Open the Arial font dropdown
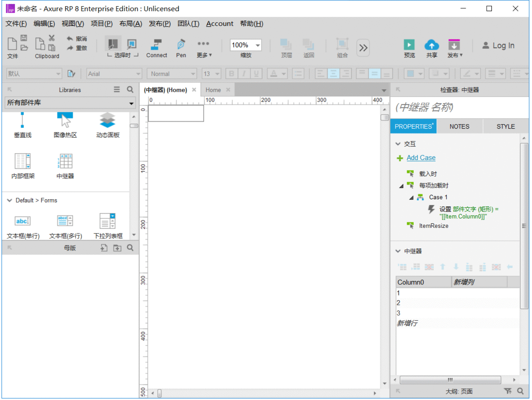This screenshot has width=532, height=400. (x=114, y=74)
